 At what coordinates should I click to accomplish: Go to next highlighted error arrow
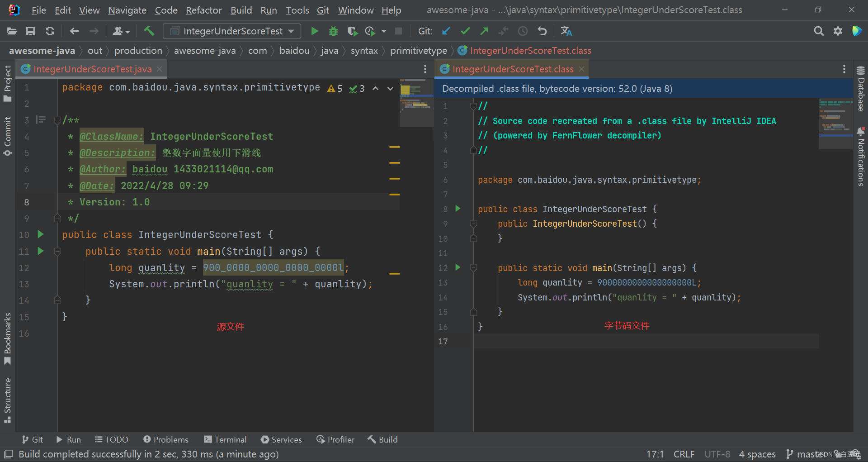[390, 89]
